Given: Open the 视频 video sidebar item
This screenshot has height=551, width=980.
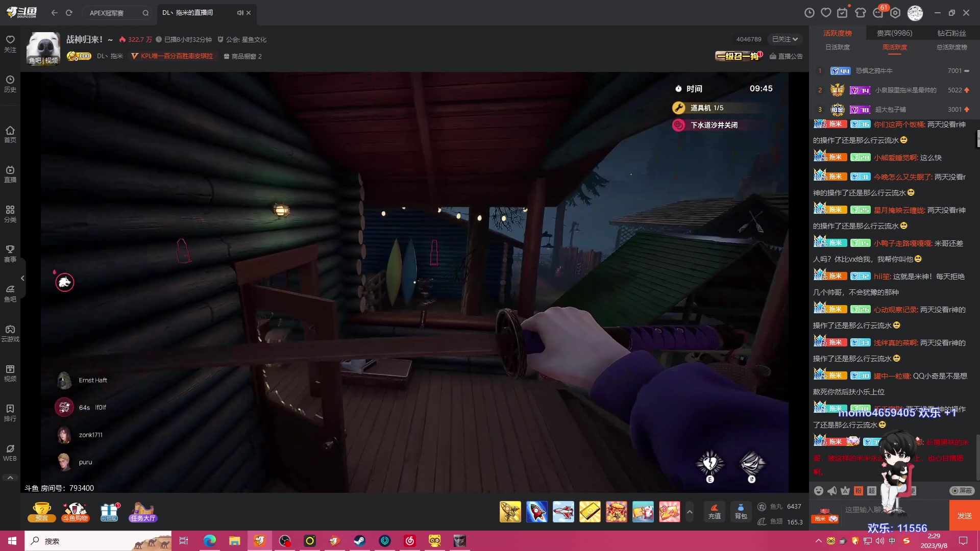Looking at the screenshot, I should 10,373.
